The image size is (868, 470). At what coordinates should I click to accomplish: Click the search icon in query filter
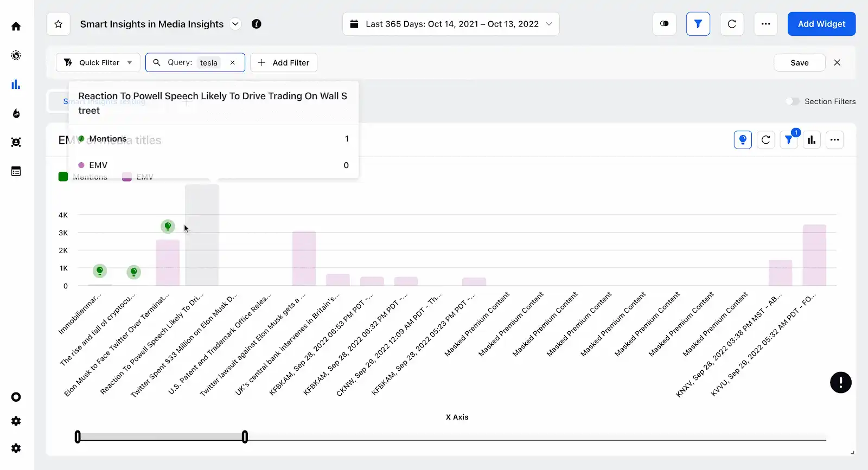click(157, 62)
